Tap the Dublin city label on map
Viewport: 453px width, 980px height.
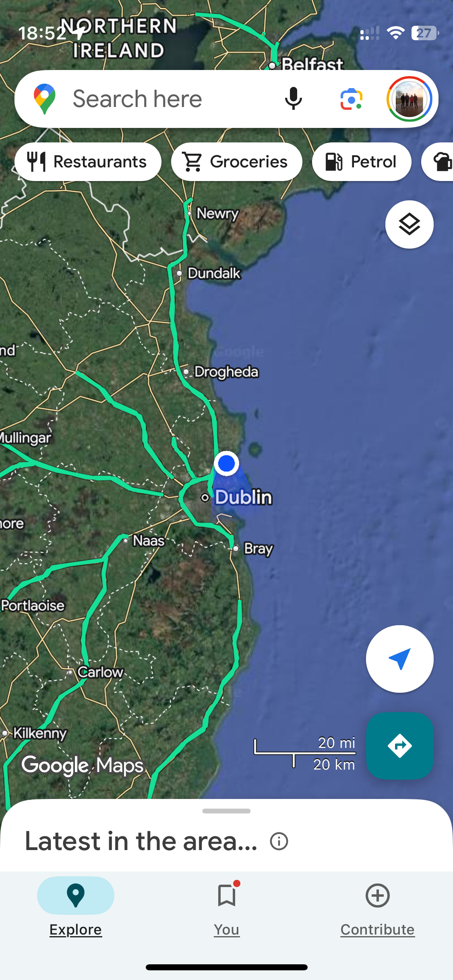[244, 497]
